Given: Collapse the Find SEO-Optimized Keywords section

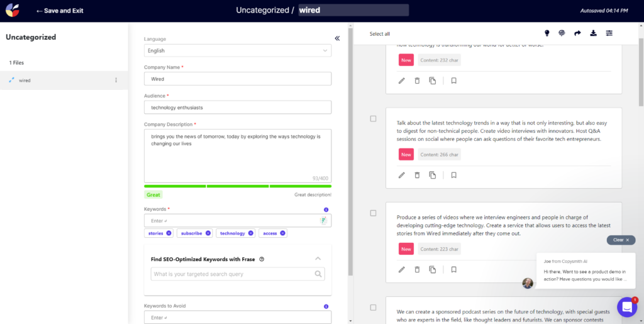Looking at the screenshot, I should (x=318, y=259).
